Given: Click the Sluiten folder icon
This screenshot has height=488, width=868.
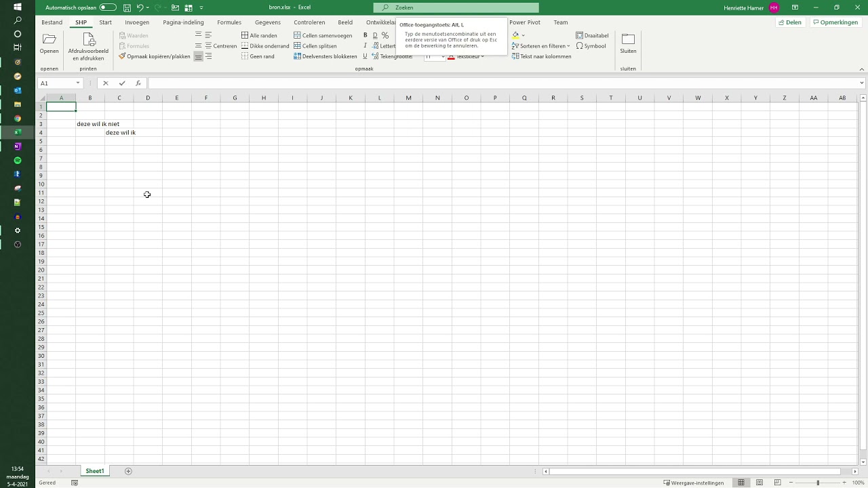Looking at the screenshot, I should [x=628, y=39].
